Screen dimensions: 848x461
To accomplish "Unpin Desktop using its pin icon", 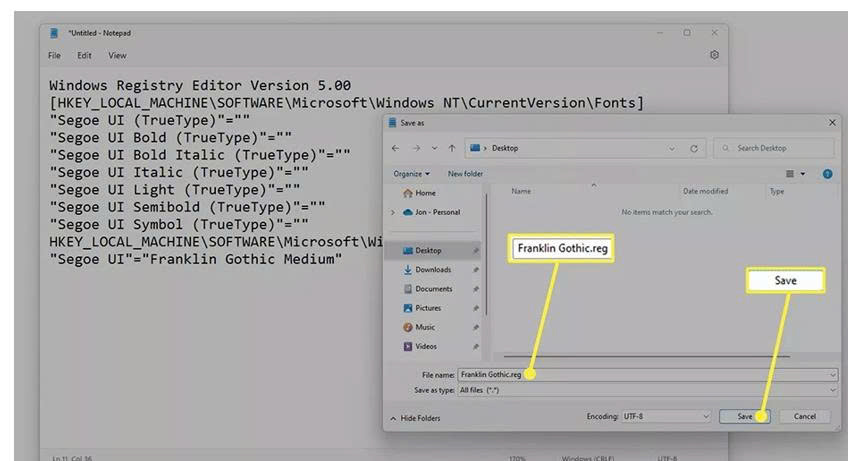I will click(x=475, y=251).
